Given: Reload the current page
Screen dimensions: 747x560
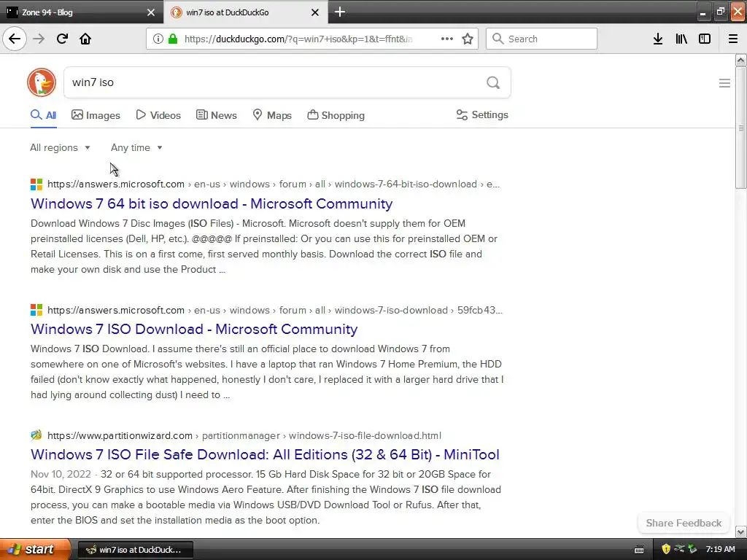Looking at the screenshot, I should 62,39.
